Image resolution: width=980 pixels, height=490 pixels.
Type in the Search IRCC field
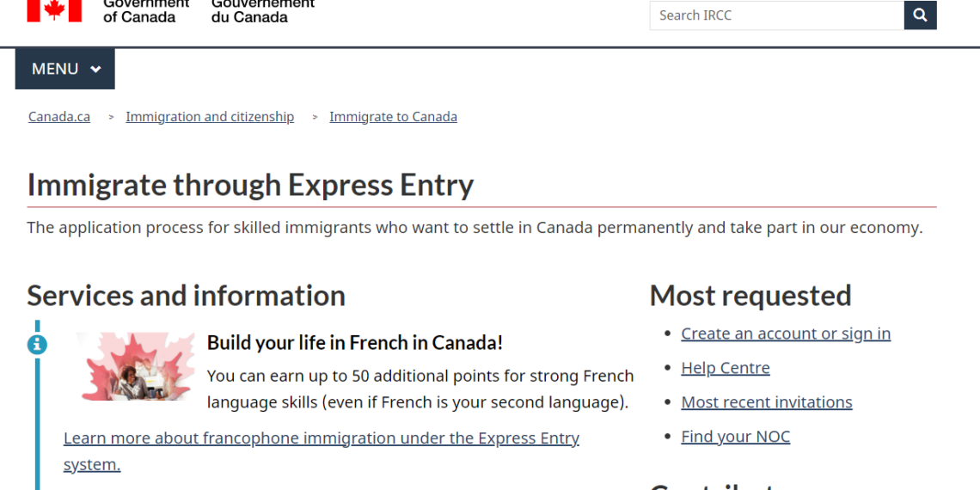tap(775, 15)
